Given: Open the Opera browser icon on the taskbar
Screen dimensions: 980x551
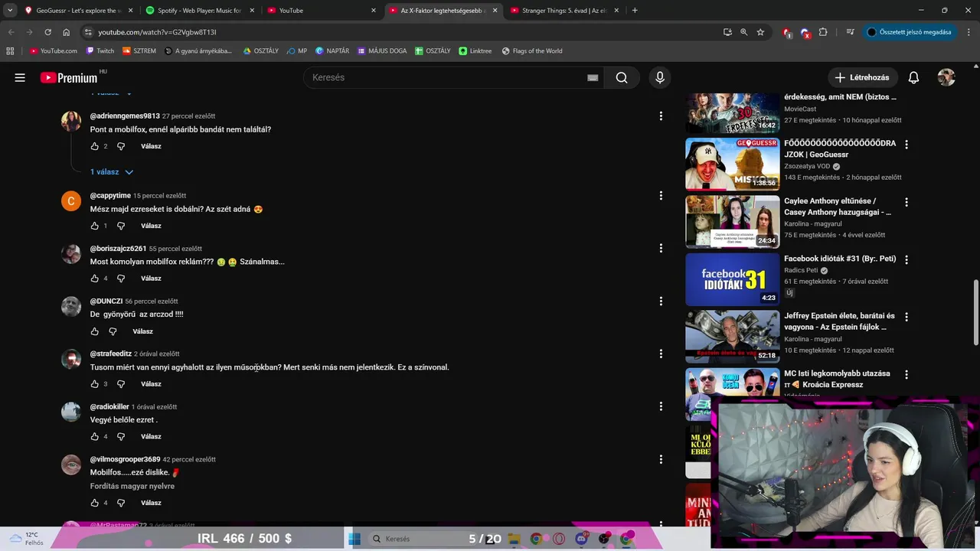Looking at the screenshot, I should 559,539.
